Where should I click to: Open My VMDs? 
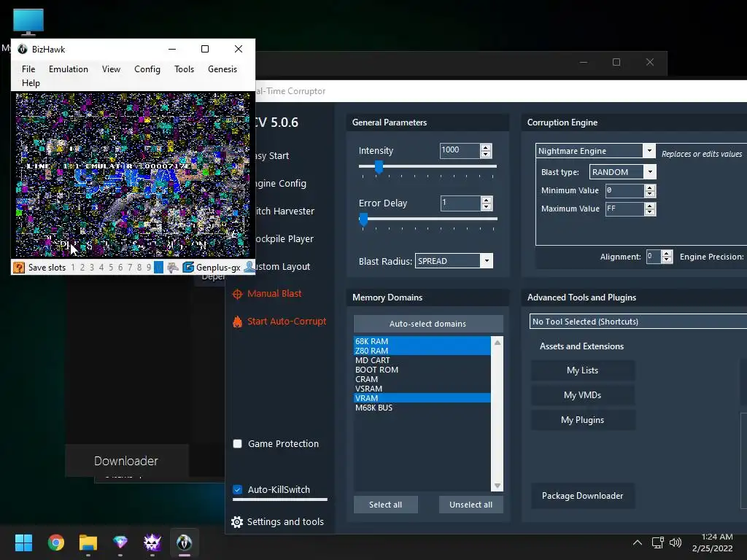tap(583, 394)
